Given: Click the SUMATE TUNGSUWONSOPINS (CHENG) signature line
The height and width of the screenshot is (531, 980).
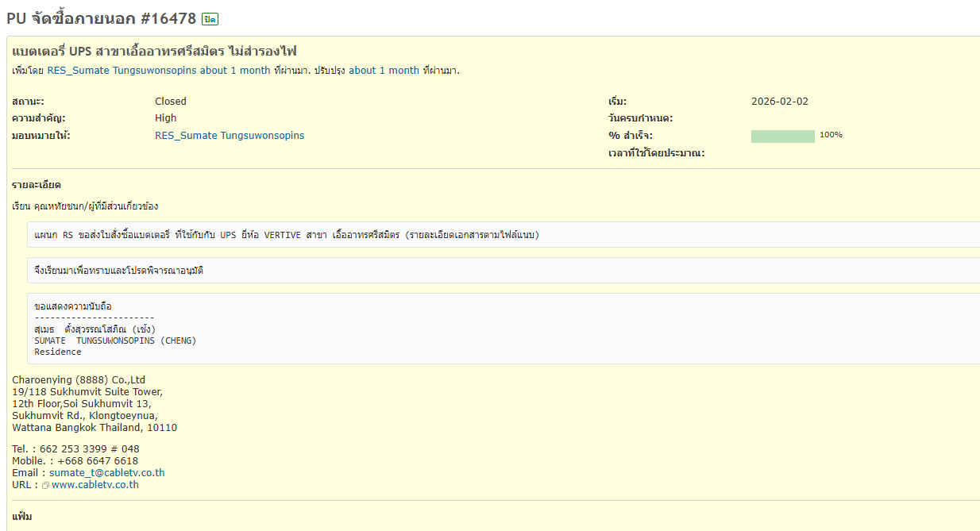Looking at the screenshot, I should (115, 341).
